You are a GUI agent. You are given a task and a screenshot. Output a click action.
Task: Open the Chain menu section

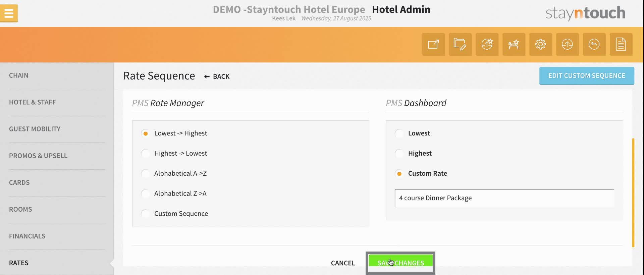click(19, 75)
